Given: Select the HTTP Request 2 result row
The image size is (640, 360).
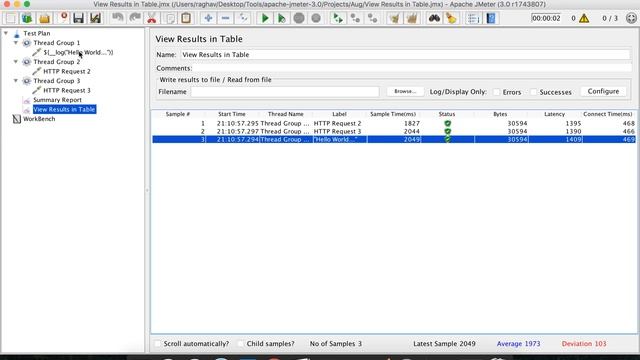Looking at the screenshot, I should coord(394,123).
